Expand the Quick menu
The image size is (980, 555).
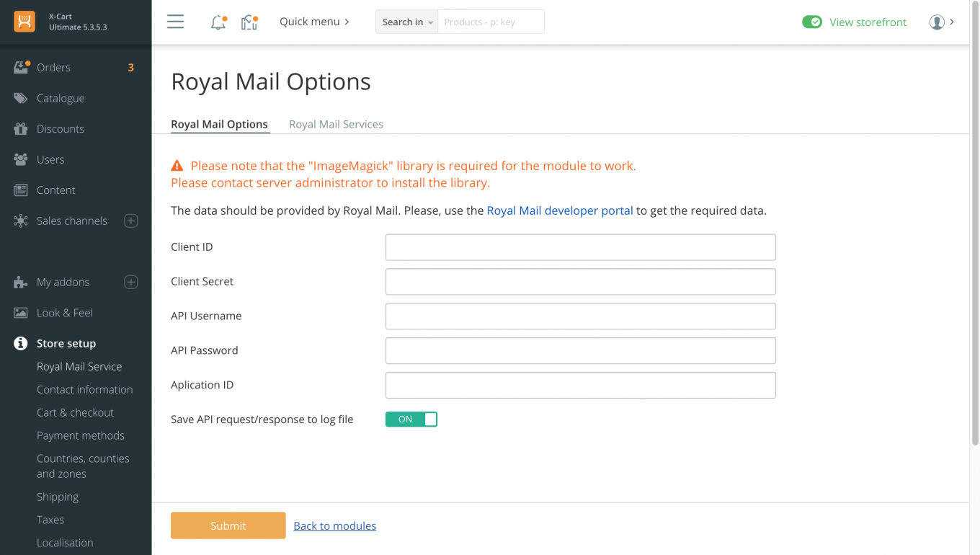(314, 22)
